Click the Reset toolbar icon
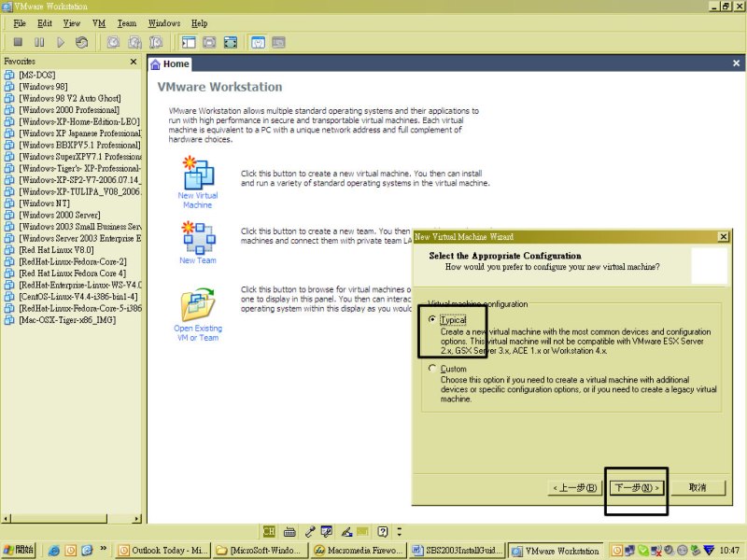 pyautogui.click(x=81, y=42)
